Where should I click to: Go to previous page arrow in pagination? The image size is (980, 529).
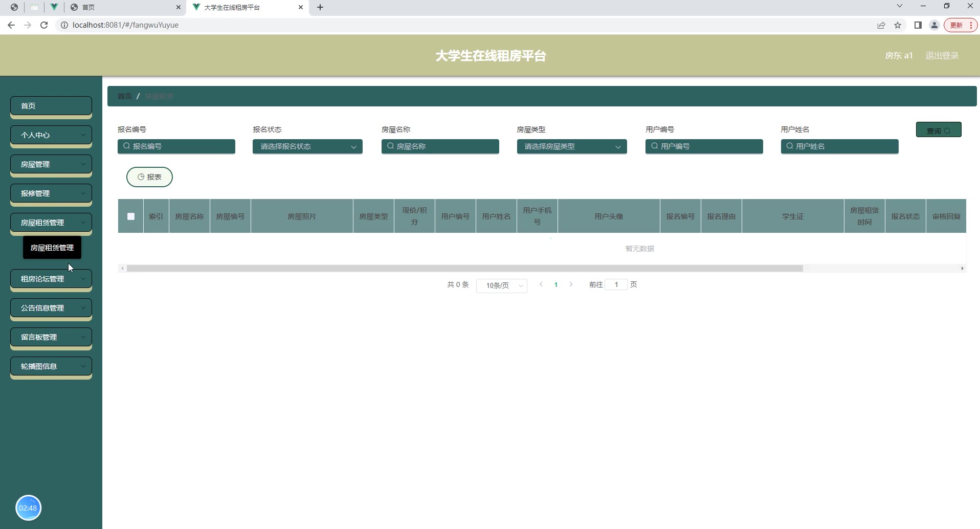(x=541, y=284)
